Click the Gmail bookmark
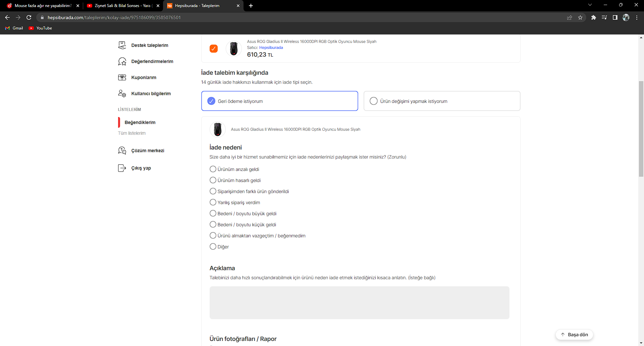This screenshot has height=346, width=644. tap(14, 28)
